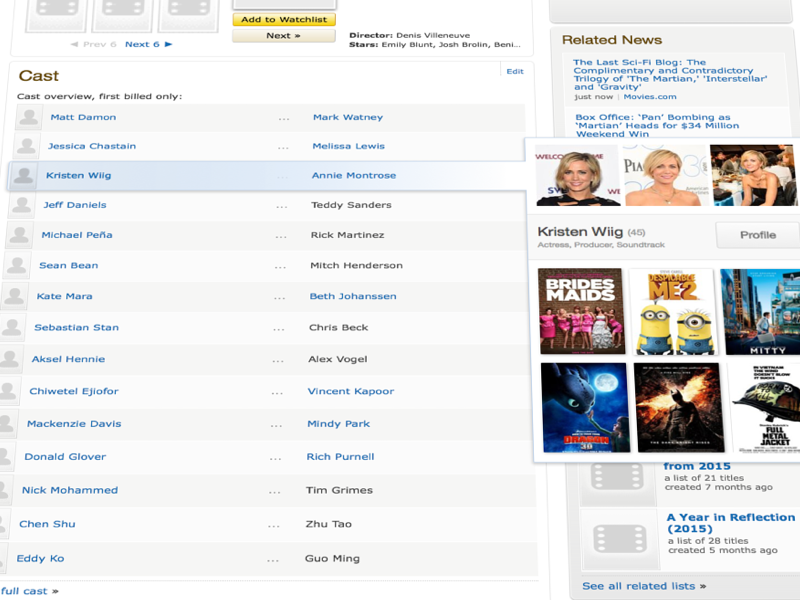
Task: Open the Despicable Me 2 poster
Action: tap(674, 312)
